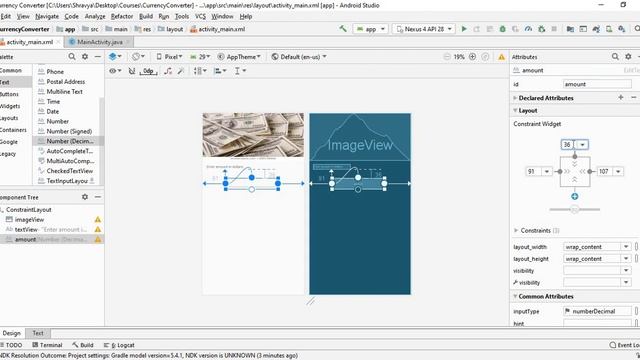Click the Make Project hammer icon
Viewport: 640px width, 360px height.
[343, 29]
